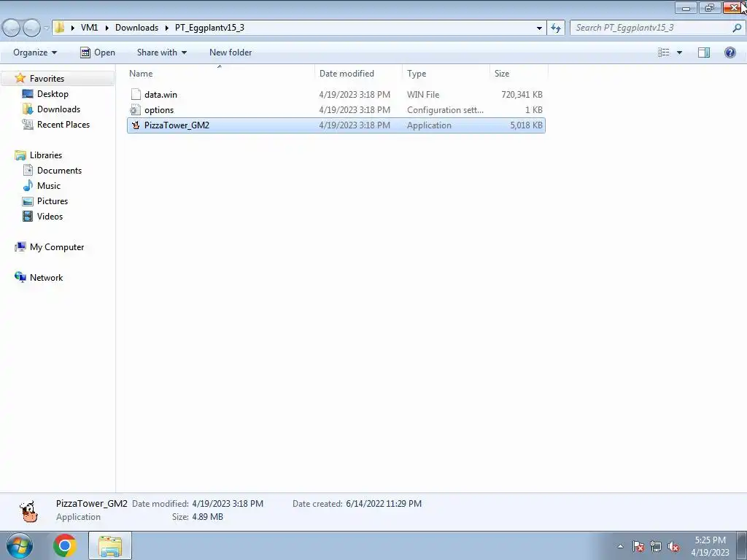Click the Date created value in details pane
747x560 pixels.
pos(384,504)
